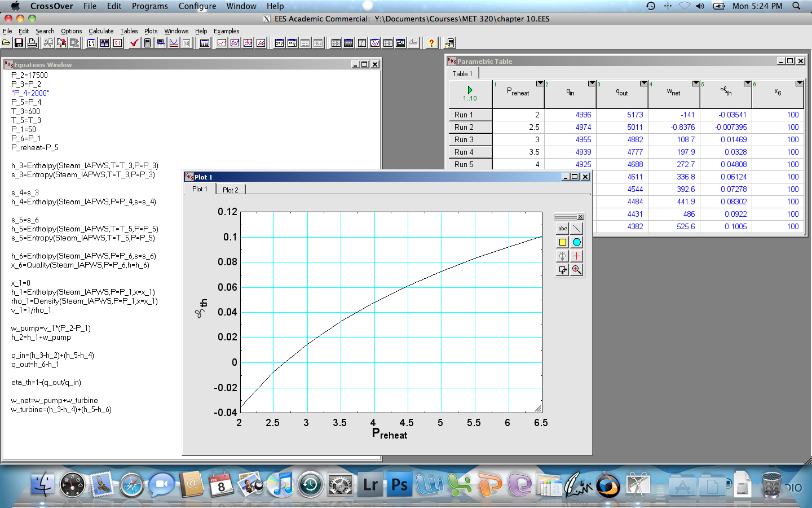Click the green solve-table arrow labeled 1..10

(470, 93)
